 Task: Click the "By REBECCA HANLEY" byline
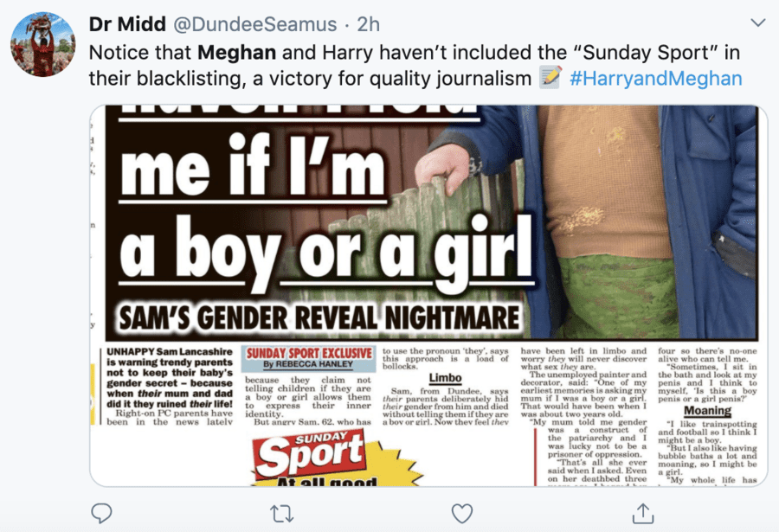pos(307,366)
